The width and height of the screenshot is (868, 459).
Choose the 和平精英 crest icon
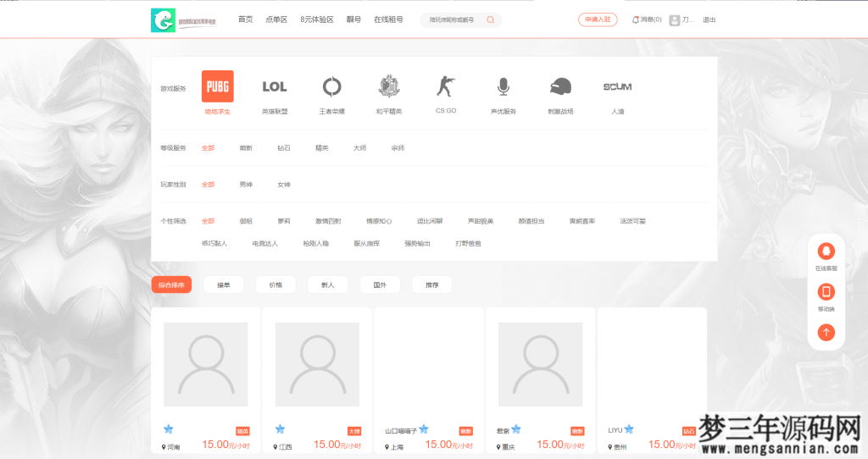coord(389,86)
